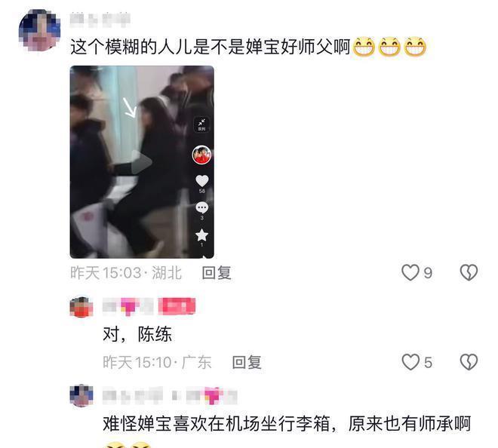Open avatar of the 陈练 reply author
This screenshot has width=498, height=448.
pos(81,307)
